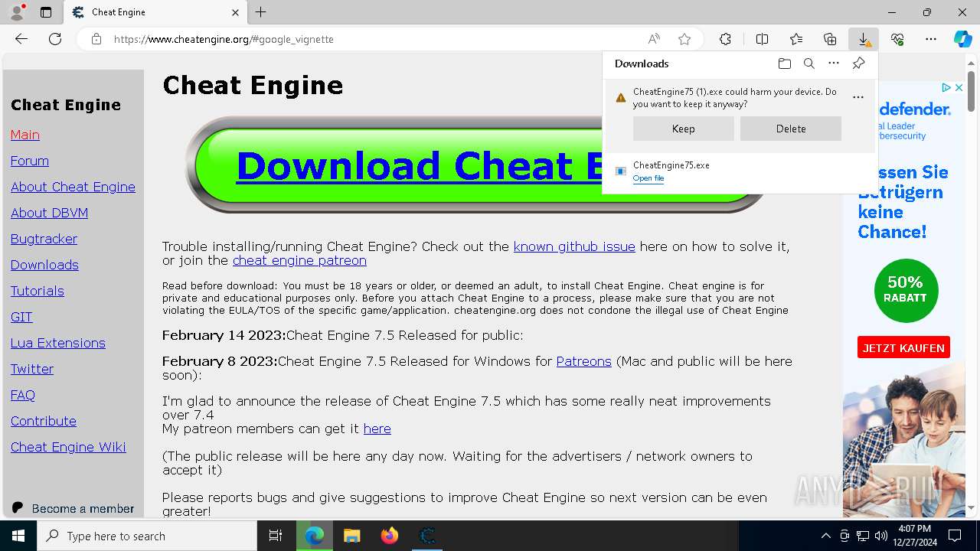Open the Patreons link
Viewport: 980px width, 551px height.
click(583, 361)
